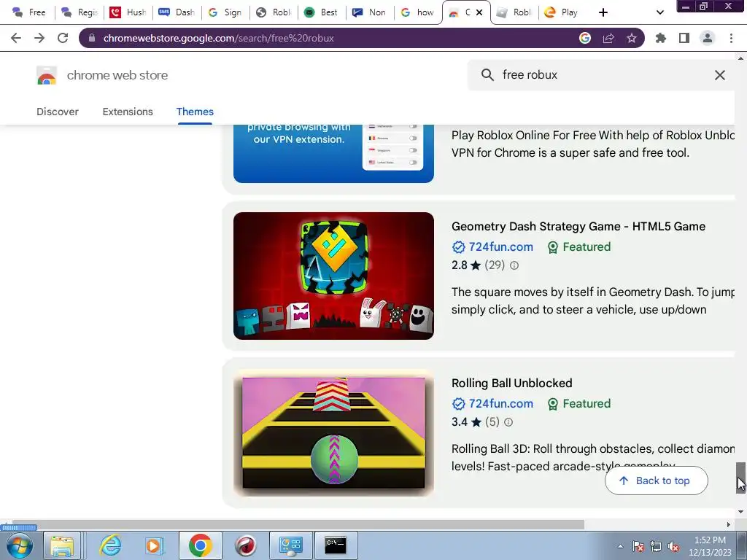
Task: Click the page's vertical scrollbar thumb
Action: tap(740, 478)
